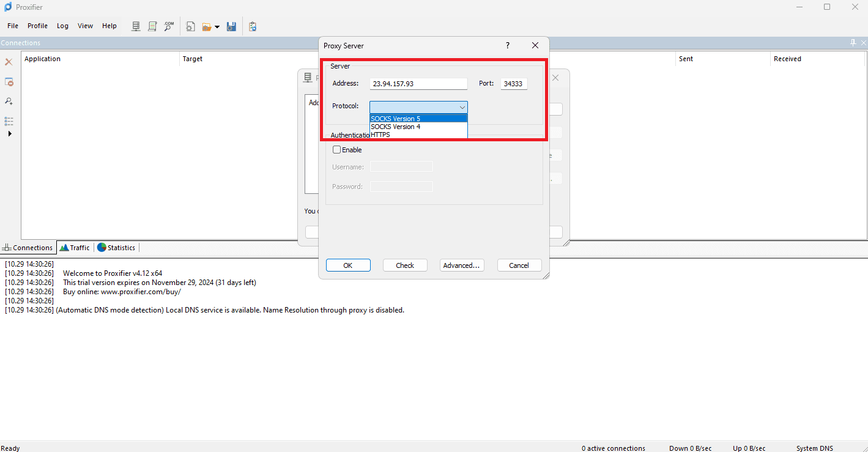
Task: Click the Check button
Action: tap(405, 265)
